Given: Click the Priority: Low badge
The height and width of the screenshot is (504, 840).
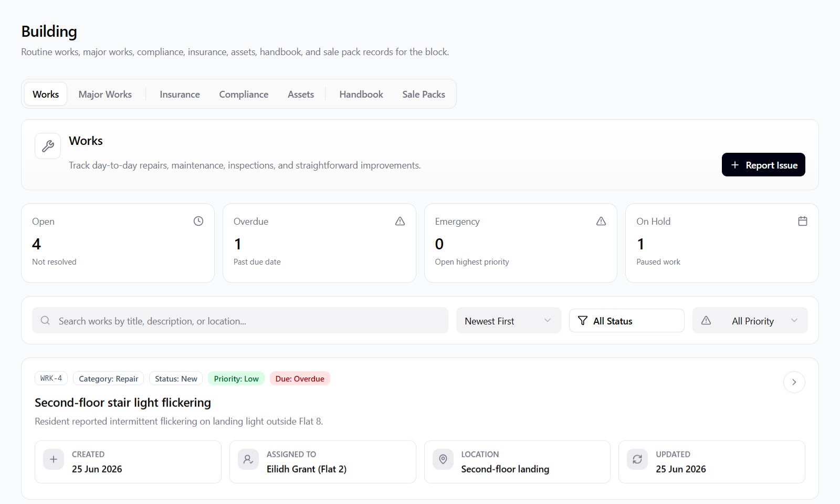Looking at the screenshot, I should pos(236,379).
